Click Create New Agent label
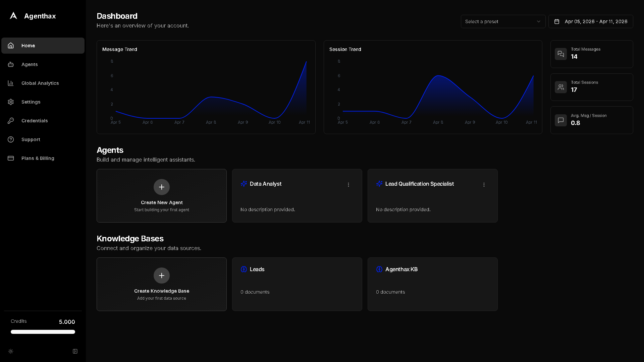Image resolution: width=644 pixels, height=362 pixels. click(x=162, y=202)
